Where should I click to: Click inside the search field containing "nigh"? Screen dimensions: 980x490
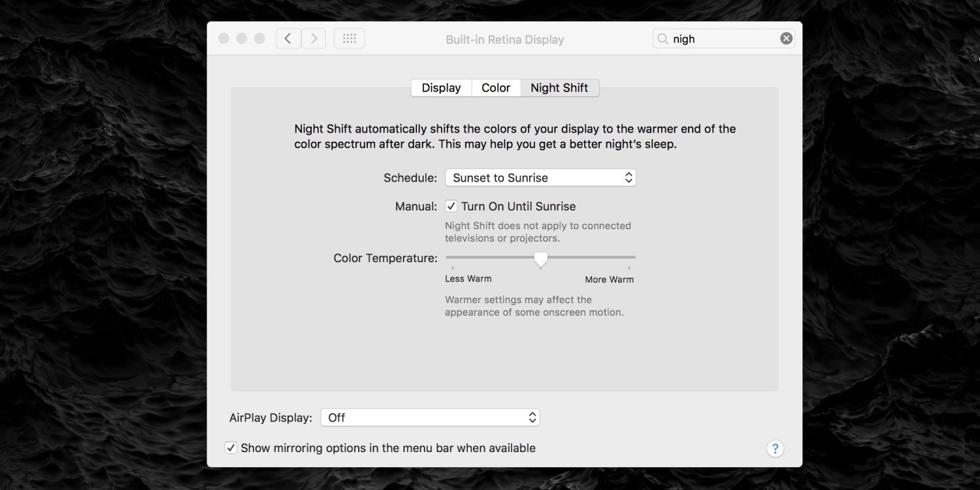click(722, 39)
